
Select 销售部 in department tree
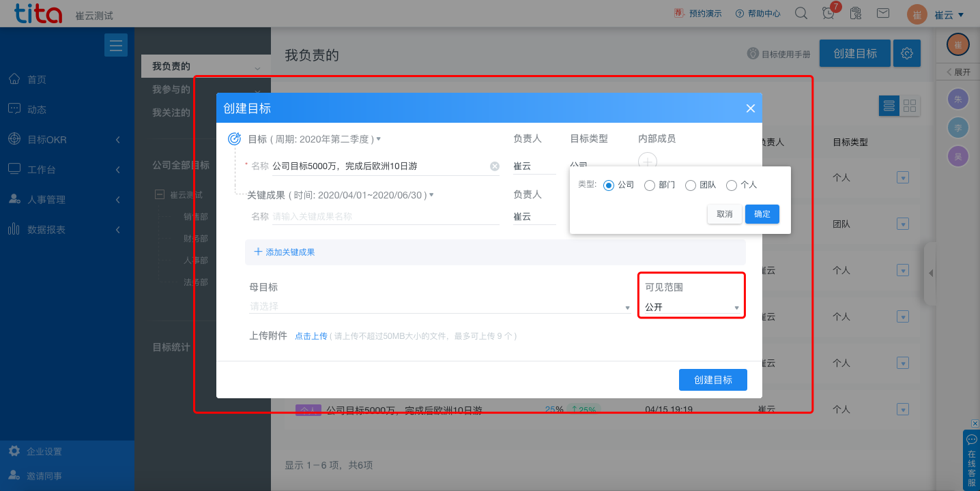pos(196,217)
